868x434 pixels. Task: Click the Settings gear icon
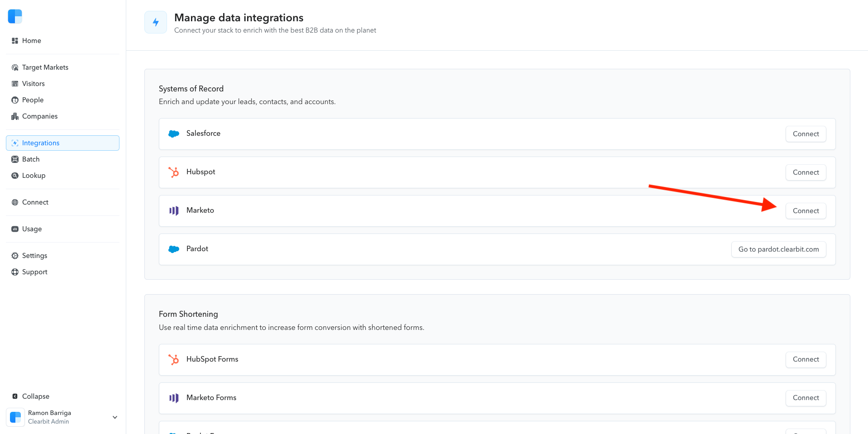pos(15,256)
